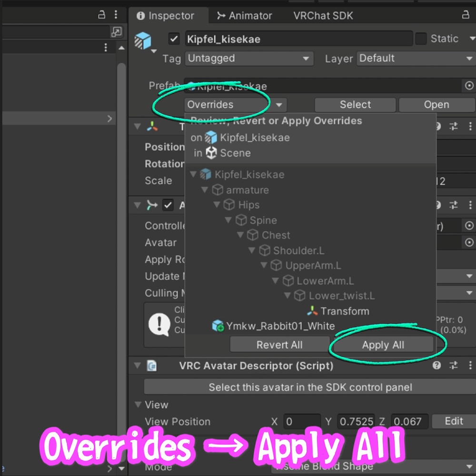Click the hierarchy row expand chevron
Image resolution: width=476 pixels, height=476 pixels.
point(109,119)
